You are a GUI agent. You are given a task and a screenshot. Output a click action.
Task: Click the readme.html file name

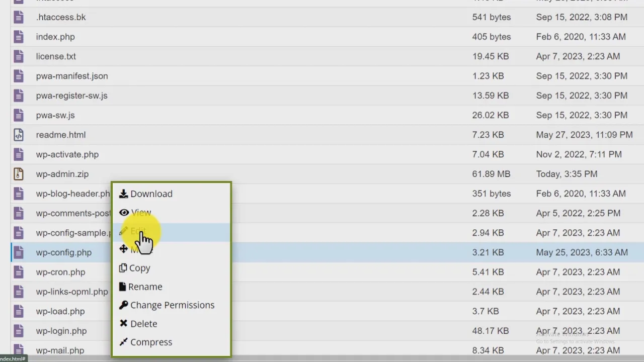point(61,135)
